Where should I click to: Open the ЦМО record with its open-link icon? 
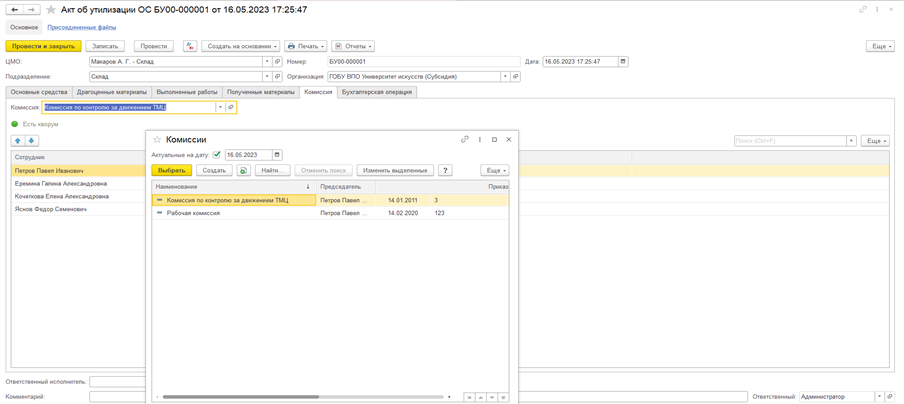tap(277, 61)
